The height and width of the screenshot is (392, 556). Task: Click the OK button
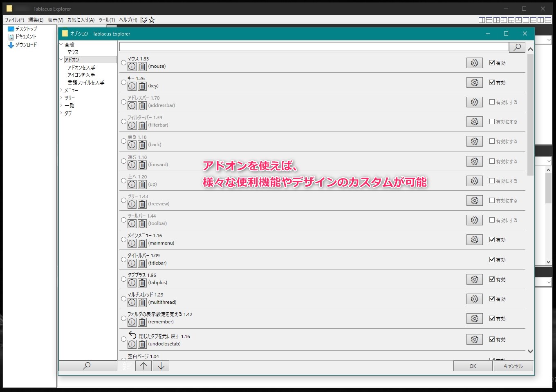coord(473,366)
